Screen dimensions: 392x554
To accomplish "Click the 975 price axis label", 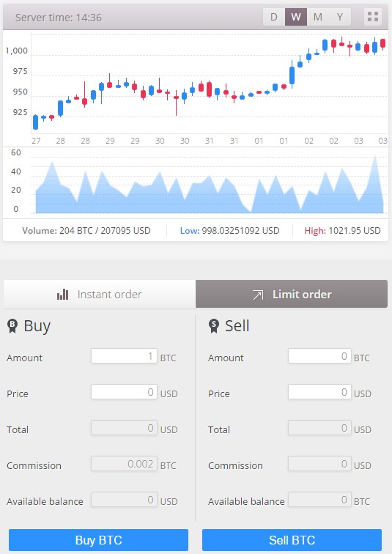I will pos(20,71).
